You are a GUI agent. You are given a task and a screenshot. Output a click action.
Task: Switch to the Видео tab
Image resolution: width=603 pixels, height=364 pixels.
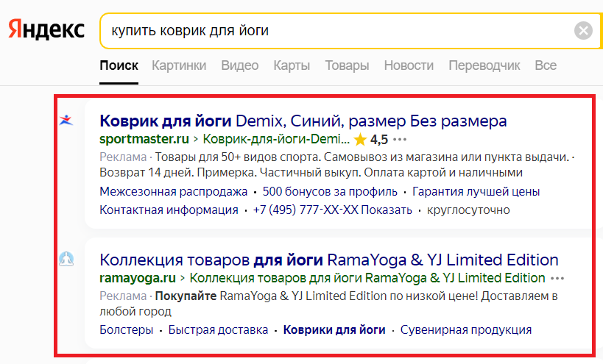(x=239, y=65)
